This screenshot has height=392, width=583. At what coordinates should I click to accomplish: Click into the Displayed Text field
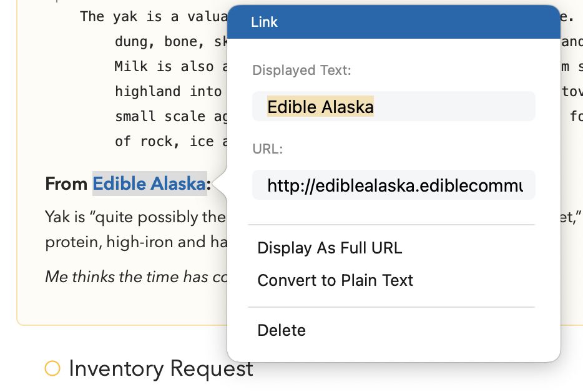394,106
